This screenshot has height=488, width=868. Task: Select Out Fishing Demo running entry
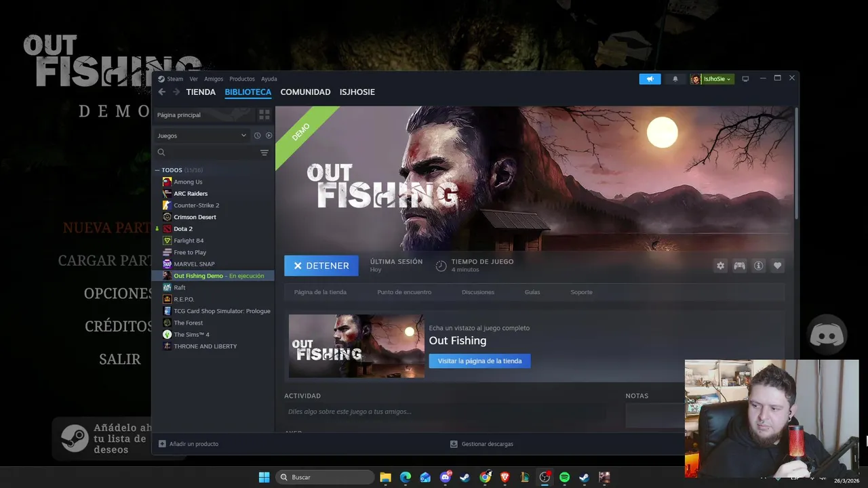[213, 276]
